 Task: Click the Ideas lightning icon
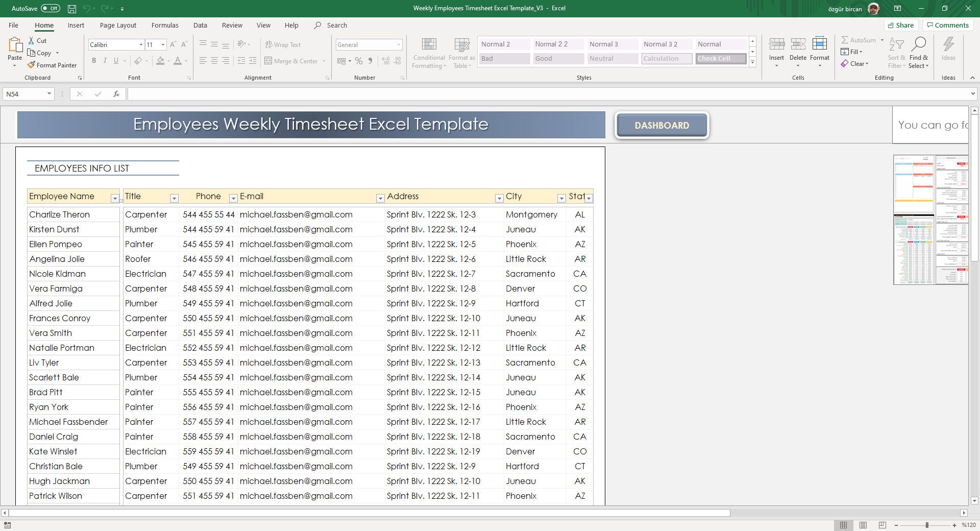(x=948, y=44)
